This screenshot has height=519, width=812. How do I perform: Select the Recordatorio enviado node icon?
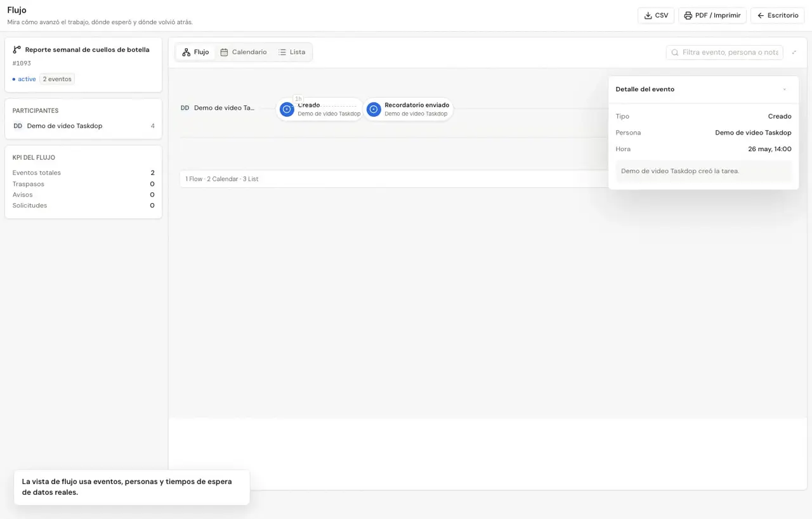pos(374,110)
